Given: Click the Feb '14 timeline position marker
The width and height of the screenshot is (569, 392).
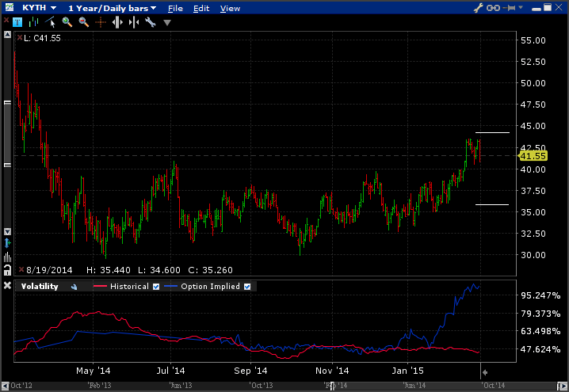Looking at the screenshot, I should 331,386.
